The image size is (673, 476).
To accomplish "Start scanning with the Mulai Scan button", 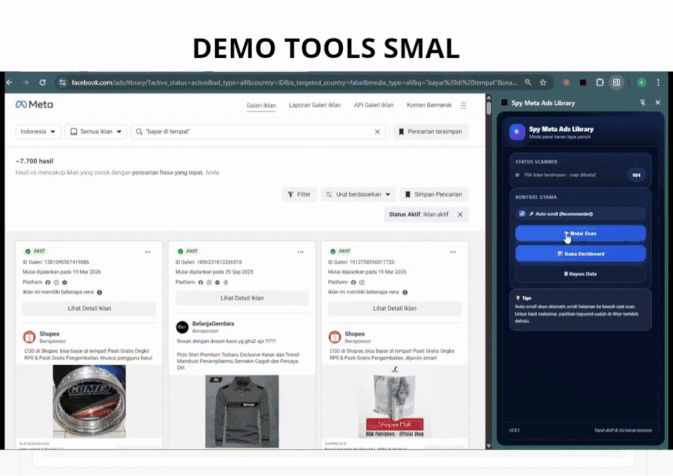I will [580, 233].
